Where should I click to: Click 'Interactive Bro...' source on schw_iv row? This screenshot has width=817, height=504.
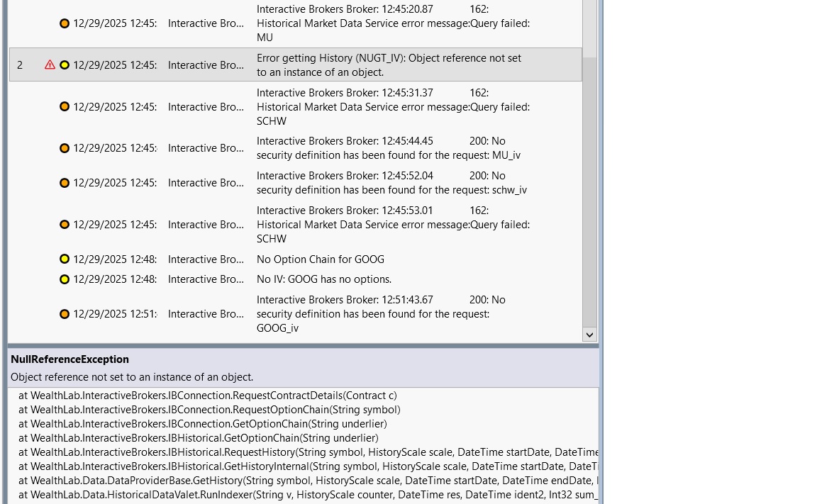206,183
